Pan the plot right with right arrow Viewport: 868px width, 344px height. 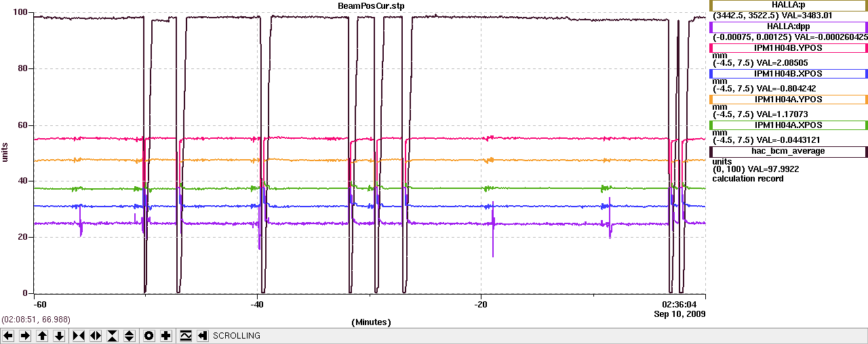(25, 336)
